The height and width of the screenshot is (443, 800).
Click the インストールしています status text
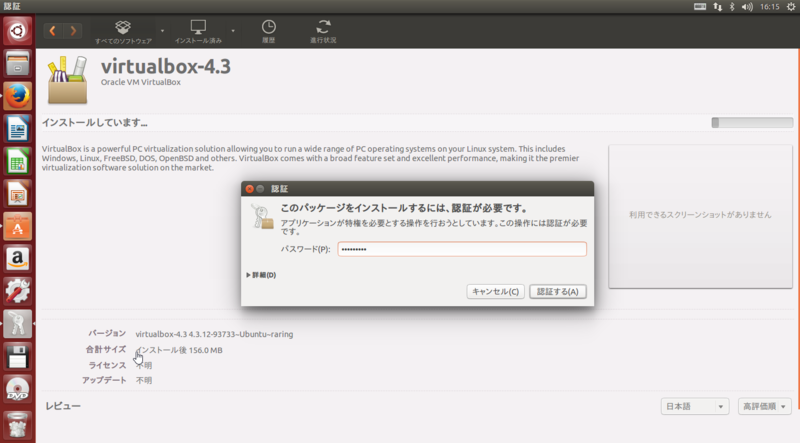(x=94, y=122)
